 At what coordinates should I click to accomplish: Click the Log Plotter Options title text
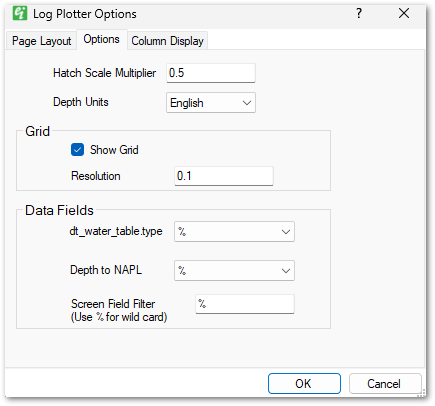[85, 14]
